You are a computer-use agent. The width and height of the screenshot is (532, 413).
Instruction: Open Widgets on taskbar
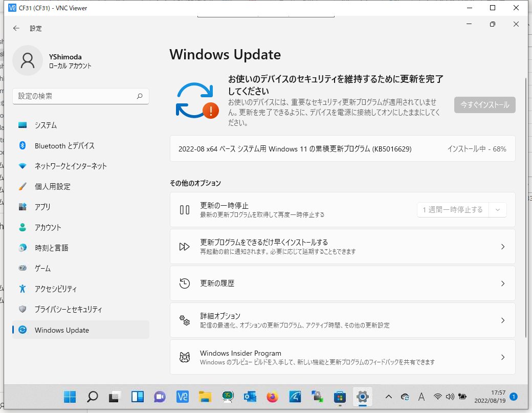point(138,397)
